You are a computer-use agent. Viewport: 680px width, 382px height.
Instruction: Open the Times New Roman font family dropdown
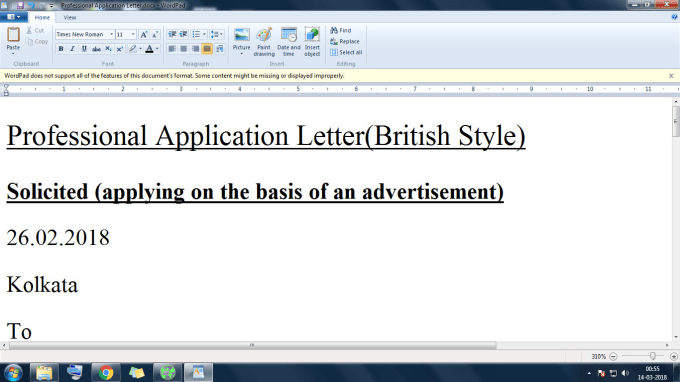pyautogui.click(x=111, y=34)
